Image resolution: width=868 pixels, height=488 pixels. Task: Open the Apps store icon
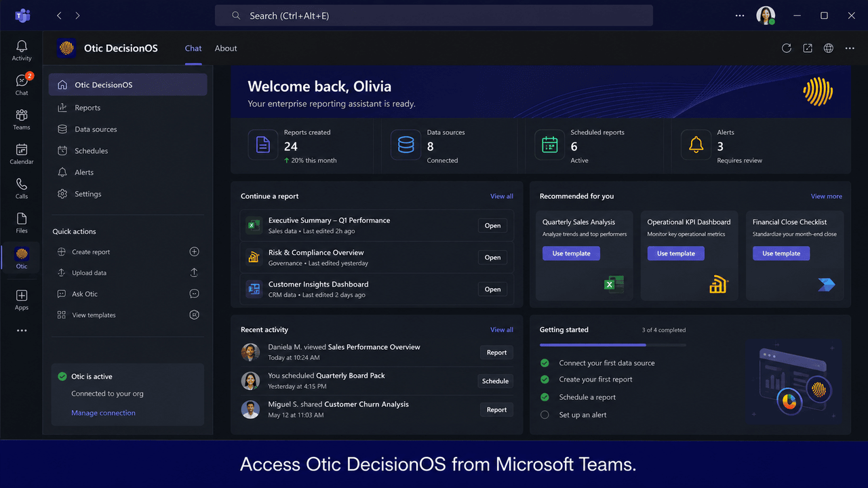(22, 300)
